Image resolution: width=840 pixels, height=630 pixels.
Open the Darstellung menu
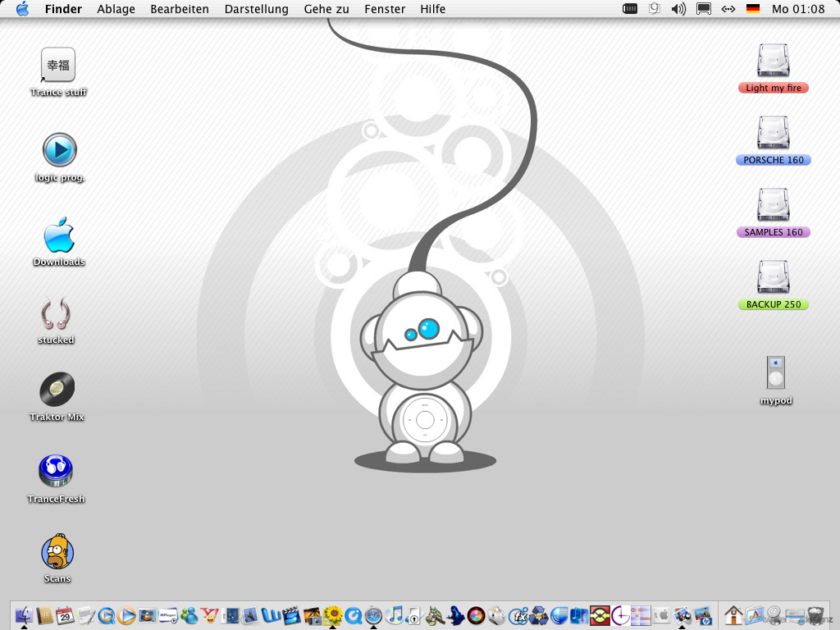pos(257,9)
